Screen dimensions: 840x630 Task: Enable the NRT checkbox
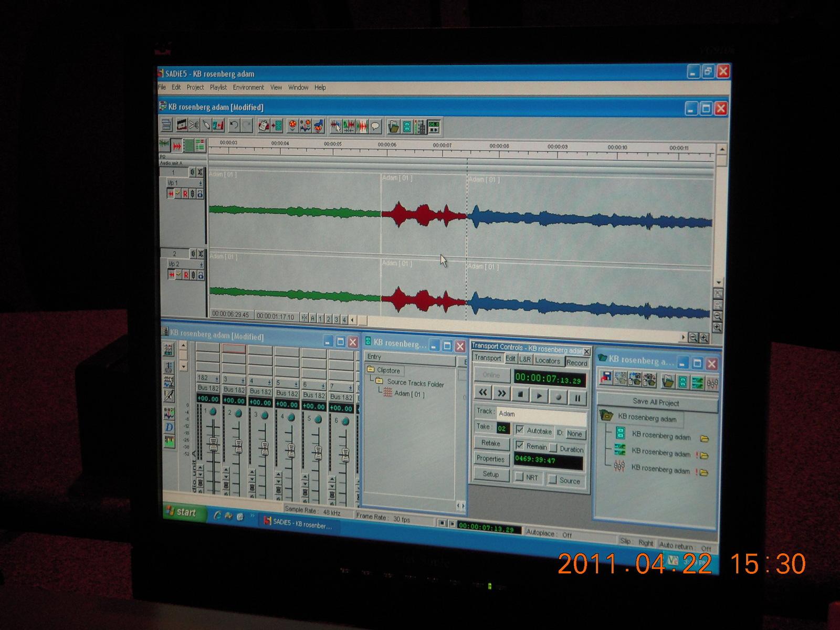pos(519,476)
